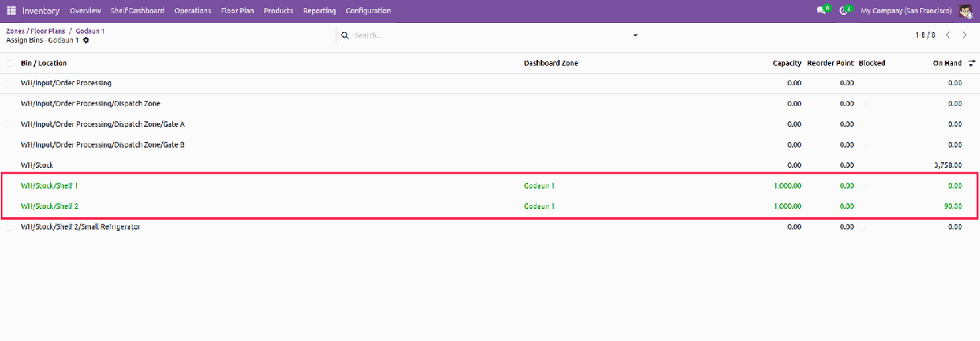Check the WH/Input/Order Processing row checkbox
This screenshot has width=980, height=341.
pyautogui.click(x=9, y=84)
